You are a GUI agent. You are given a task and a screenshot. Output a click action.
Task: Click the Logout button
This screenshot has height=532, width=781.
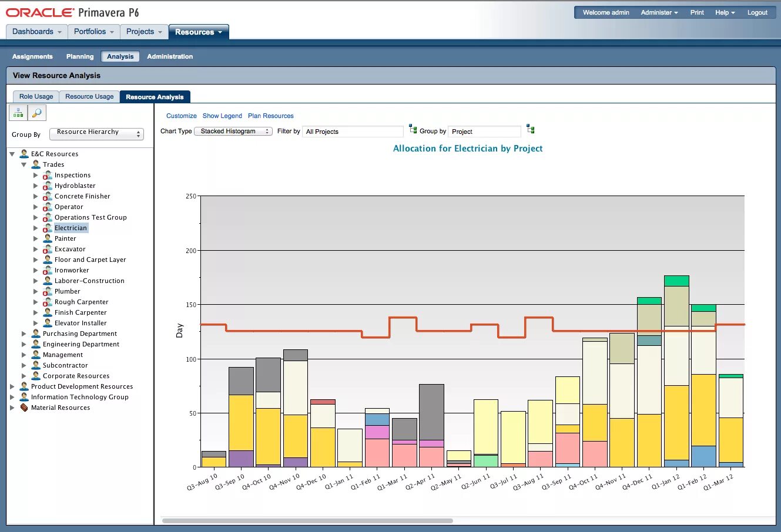click(x=757, y=12)
